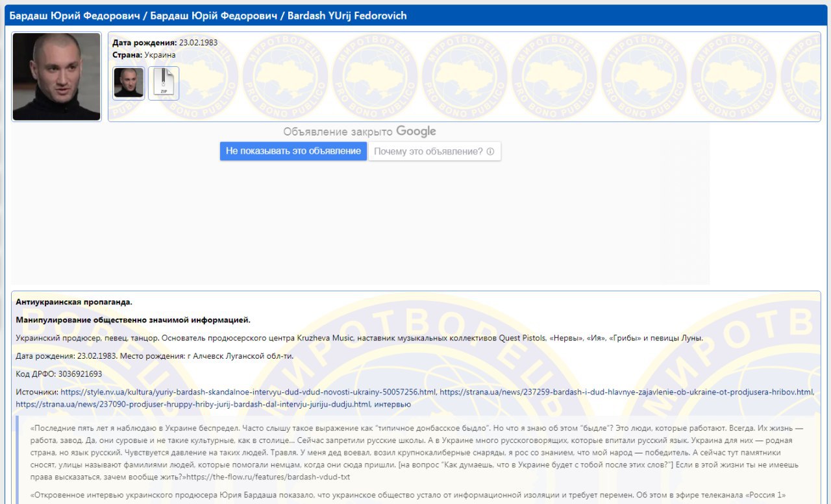The height and width of the screenshot is (504, 831).
Task: Click the 'Антиукраинская пропаганда.' heading
Action: click(74, 302)
